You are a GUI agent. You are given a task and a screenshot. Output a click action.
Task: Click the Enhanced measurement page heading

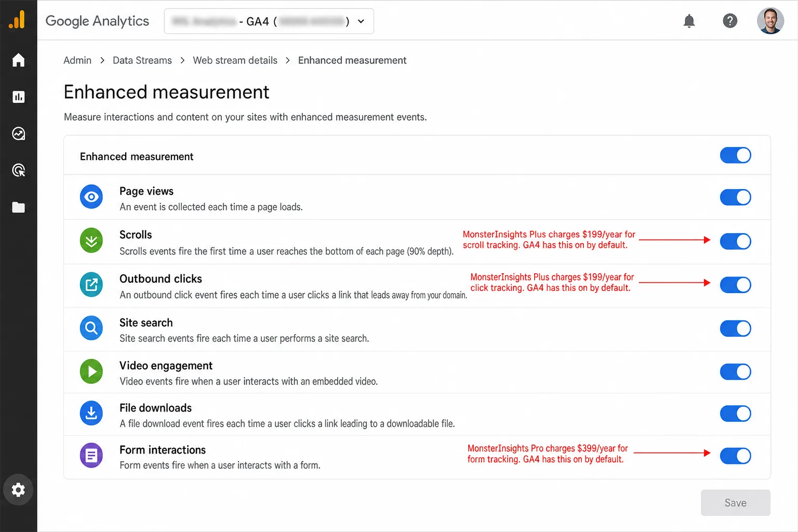tap(166, 92)
